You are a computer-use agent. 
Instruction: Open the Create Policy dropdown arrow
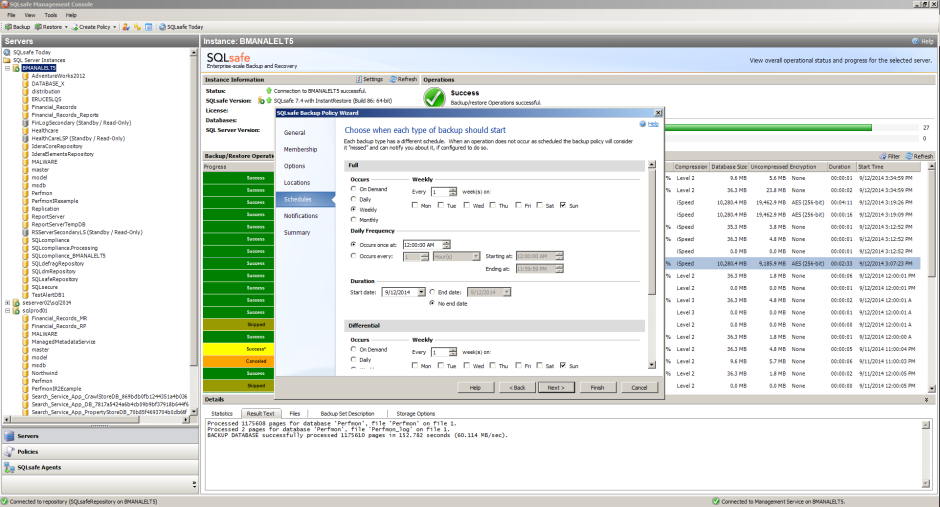click(x=115, y=27)
